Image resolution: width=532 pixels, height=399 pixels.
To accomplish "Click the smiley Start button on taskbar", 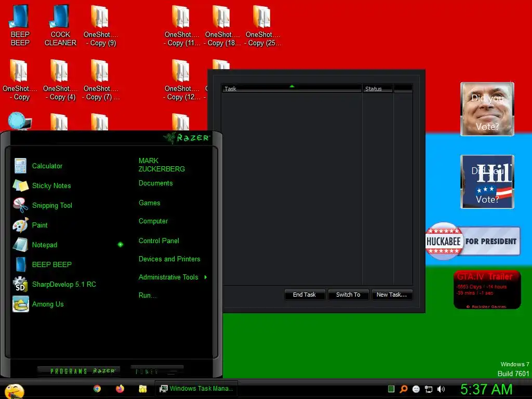I will point(14,391).
